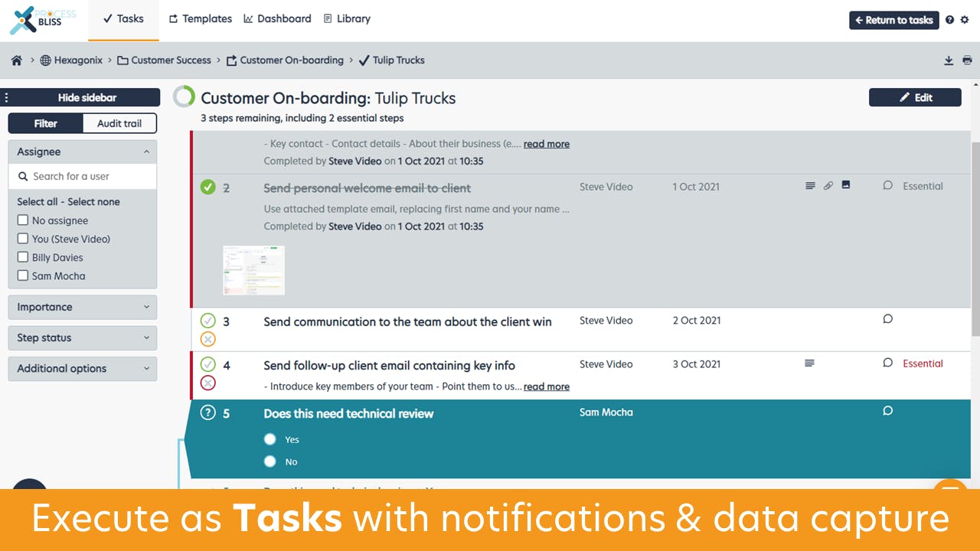Select the Yes radio option

coord(269,439)
